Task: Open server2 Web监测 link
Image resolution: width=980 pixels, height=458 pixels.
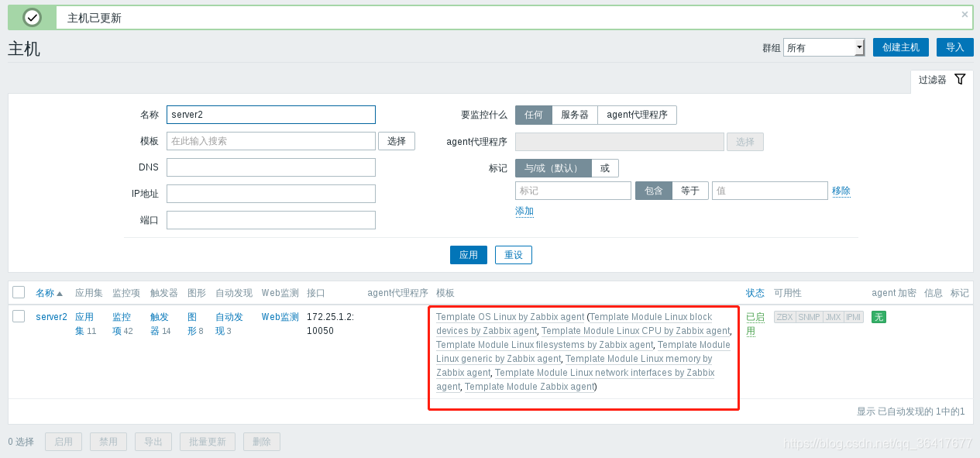Action: [x=280, y=317]
